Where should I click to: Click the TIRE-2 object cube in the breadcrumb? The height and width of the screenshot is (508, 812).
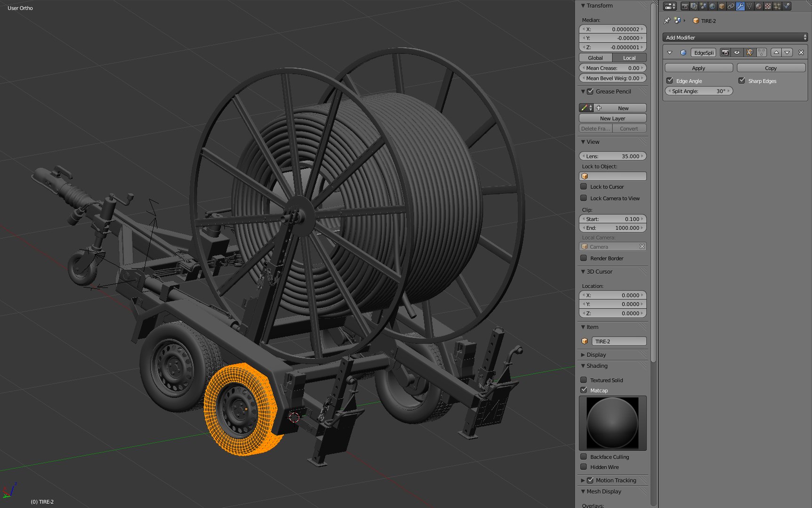click(x=696, y=21)
